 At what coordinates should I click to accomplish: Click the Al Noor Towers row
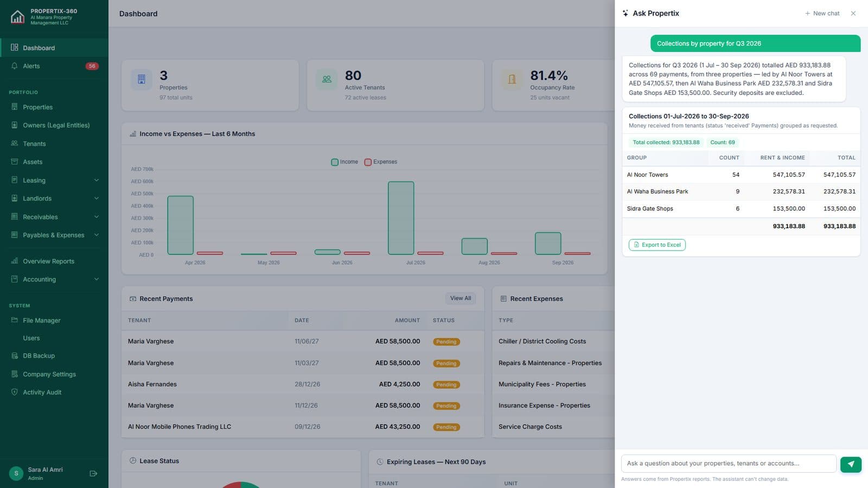741,175
